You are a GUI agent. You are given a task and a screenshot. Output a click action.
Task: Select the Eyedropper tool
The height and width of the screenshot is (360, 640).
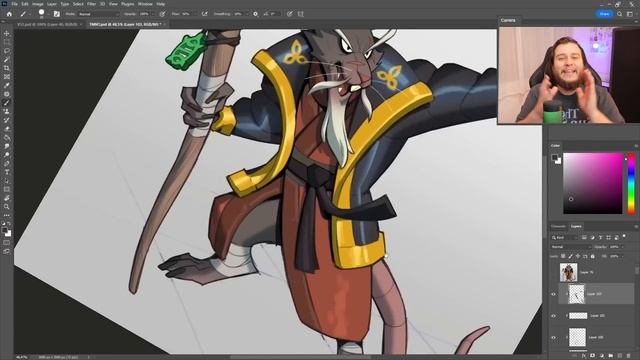(7, 85)
